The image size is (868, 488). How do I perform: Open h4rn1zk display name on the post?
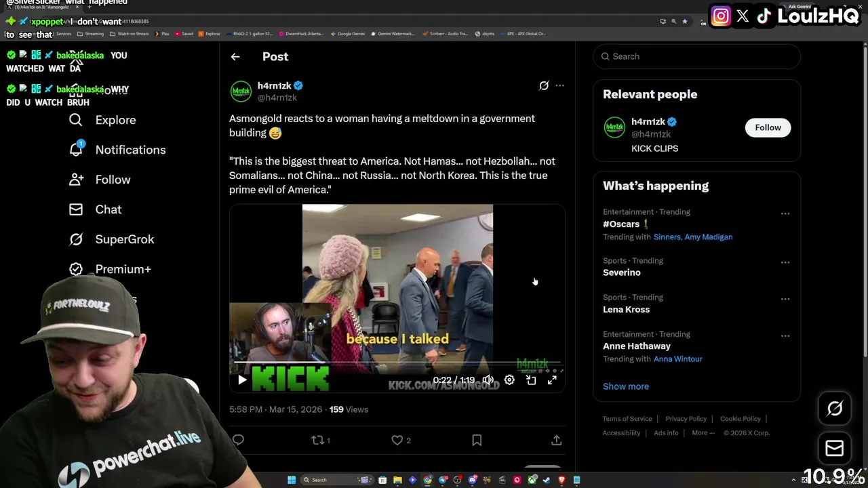[x=274, y=85]
